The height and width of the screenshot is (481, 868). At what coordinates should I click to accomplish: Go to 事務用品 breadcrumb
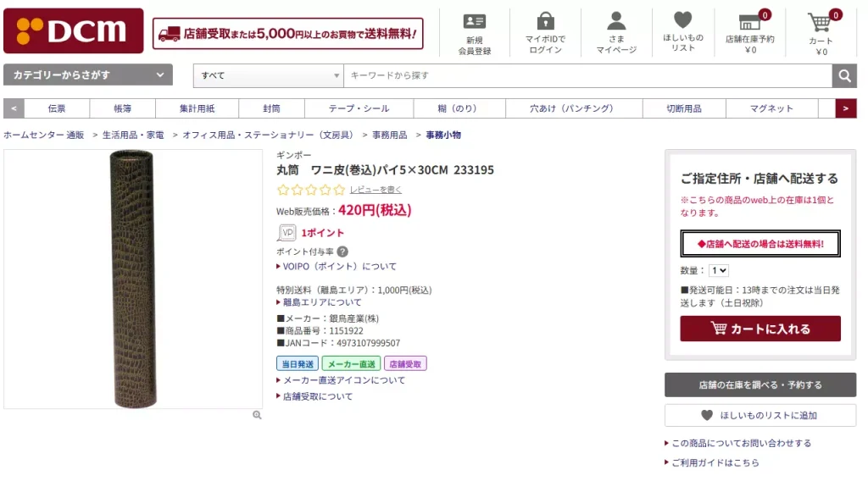click(389, 135)
